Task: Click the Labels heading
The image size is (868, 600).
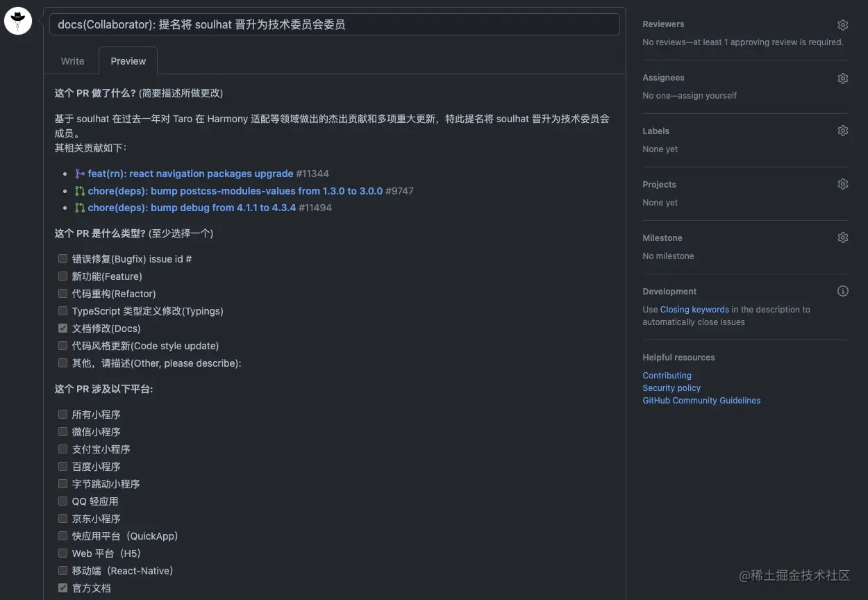Action: pyautogui.click(x=656, y=131)
